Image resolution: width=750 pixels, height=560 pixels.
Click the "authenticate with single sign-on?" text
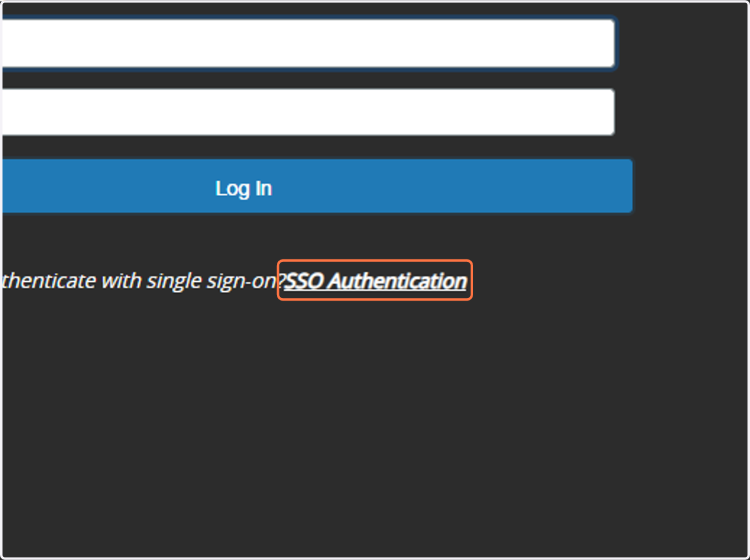pyautogui.click(x=143, y=281)
